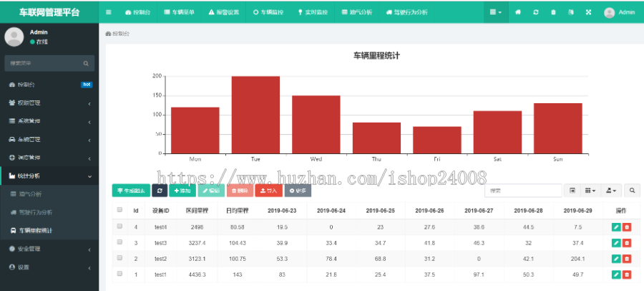Check the checkbox for the test1 row
The width and height of the screenshot is (644, 291).
point(119,273)
